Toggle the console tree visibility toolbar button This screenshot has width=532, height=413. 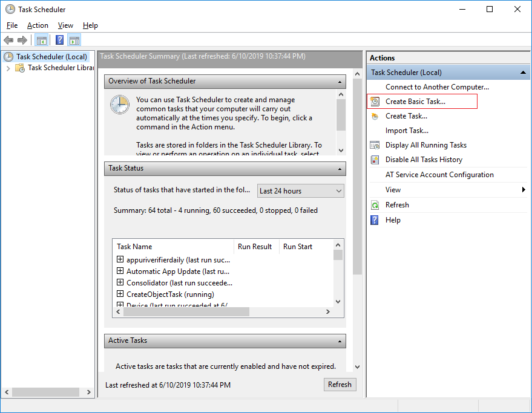41,40
